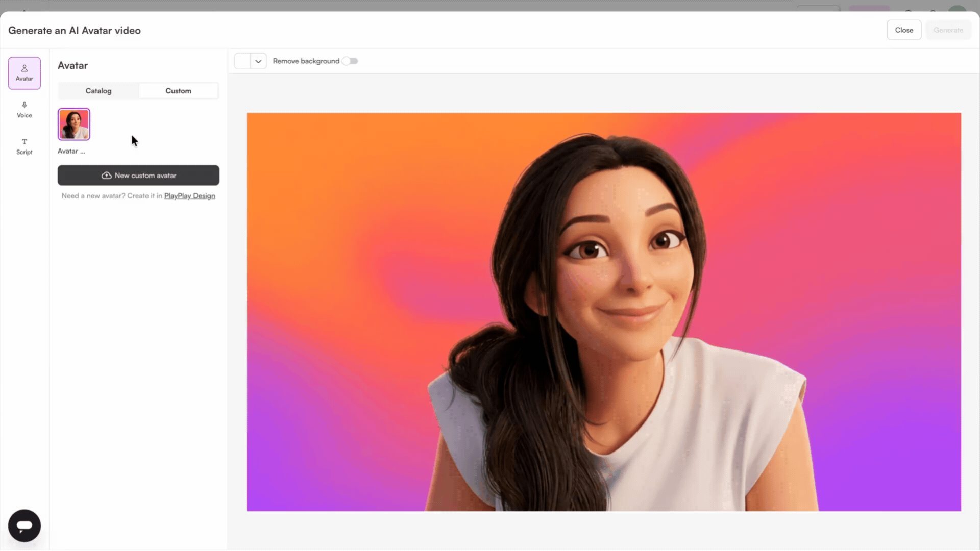Click the "Generate an AI Avatar video" title
The image size is (980, 551).
tap(75, 31)
